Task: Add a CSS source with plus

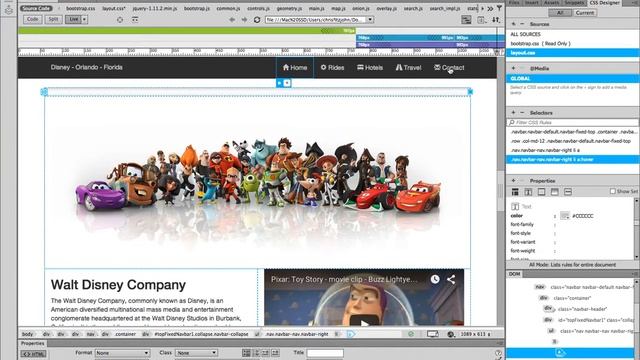Action: (513, 24)
